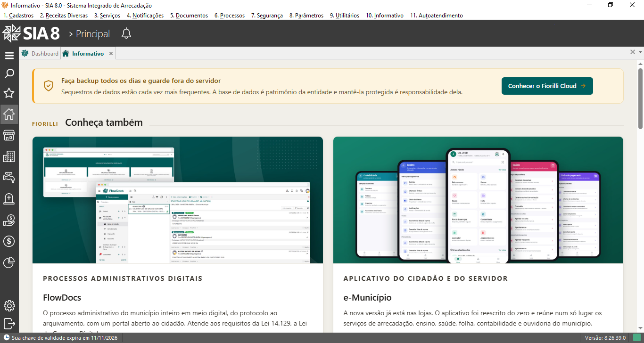Open favorites star in the sidebar
Viewport: 644px width, 343px height.
click(x=9, y=93)
